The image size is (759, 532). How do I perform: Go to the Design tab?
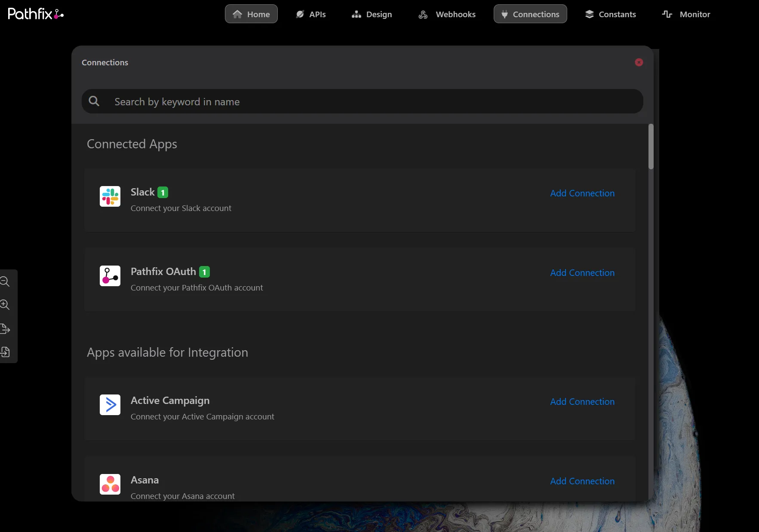pos(372,14)
